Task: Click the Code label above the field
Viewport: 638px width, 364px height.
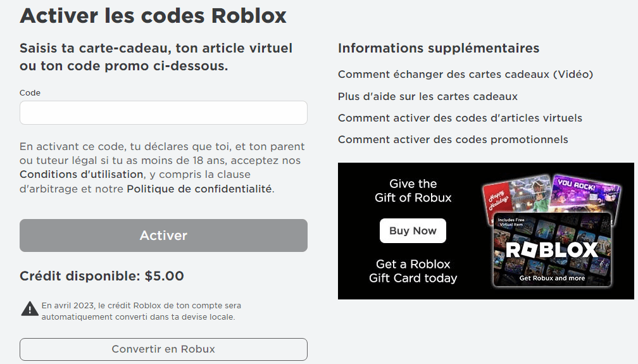Action: coord(30,93)
